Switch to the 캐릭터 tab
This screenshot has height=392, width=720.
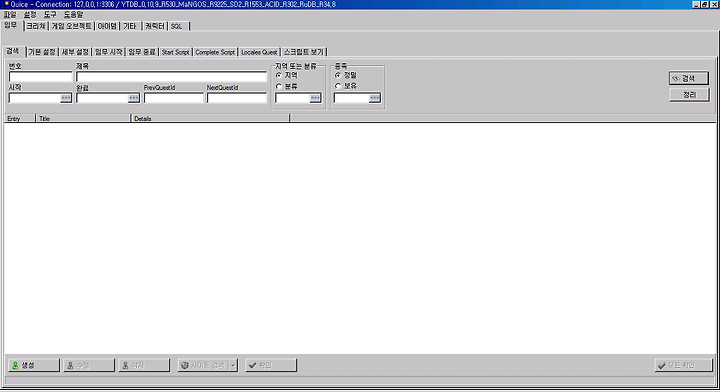click(155, 27)
